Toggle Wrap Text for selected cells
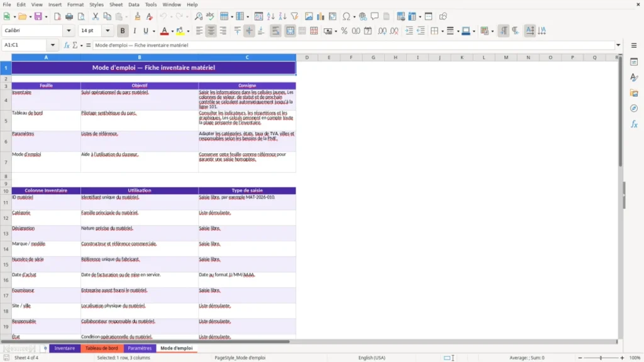Screen dimensions: 644x362 (275, 31)
